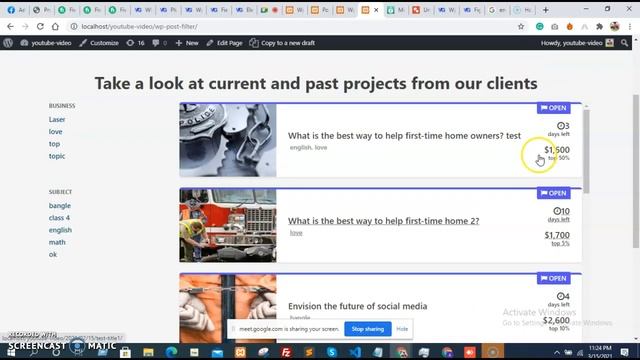Select Edit Page in admin bar

224,43
